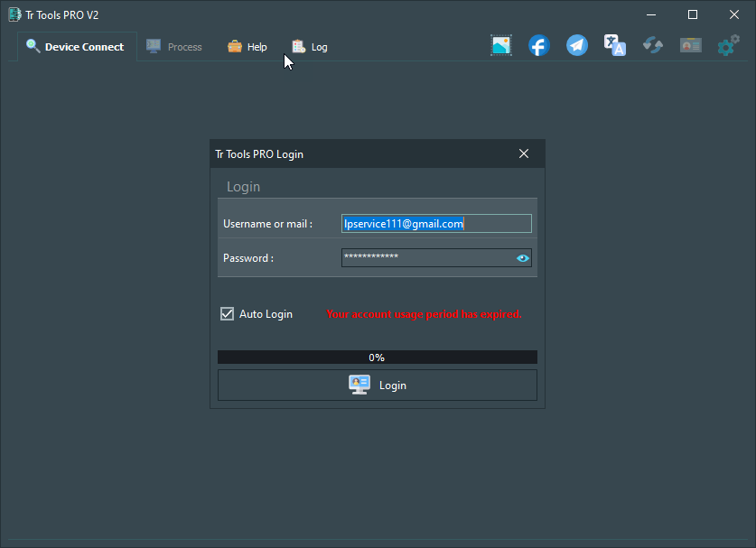Click the screenshot capture icon
Screen dimensions: 756x548
tap(501, 45)
